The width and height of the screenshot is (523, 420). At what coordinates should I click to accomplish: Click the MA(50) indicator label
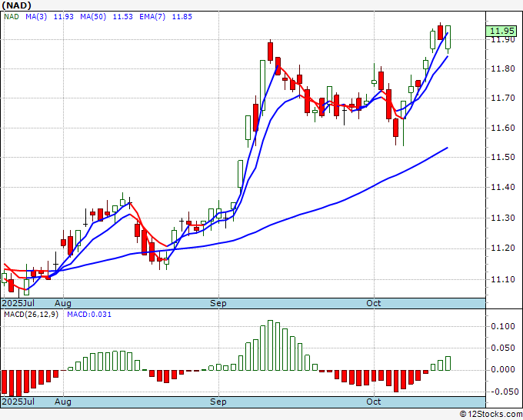[x=93, y=17]
